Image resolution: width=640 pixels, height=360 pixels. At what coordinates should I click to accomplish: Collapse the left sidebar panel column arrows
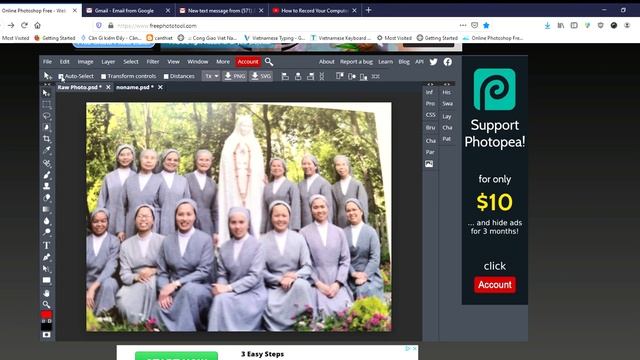click(430, 84)
